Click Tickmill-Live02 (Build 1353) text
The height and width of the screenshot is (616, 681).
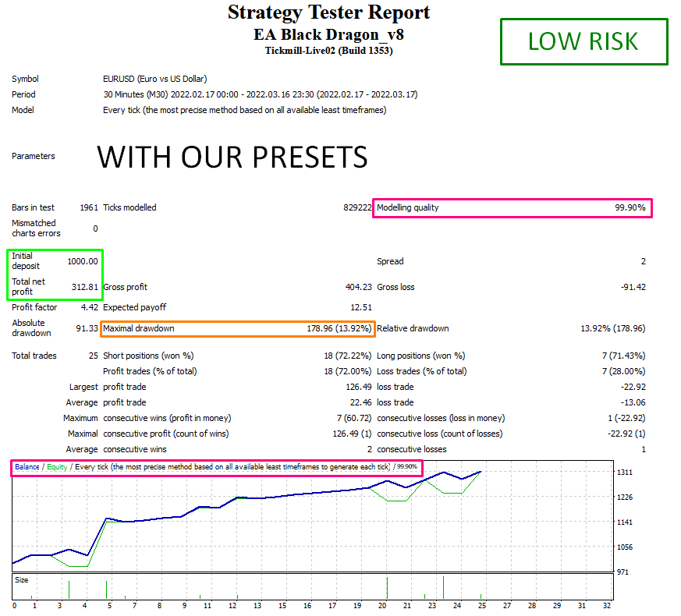tap(328, 51)
